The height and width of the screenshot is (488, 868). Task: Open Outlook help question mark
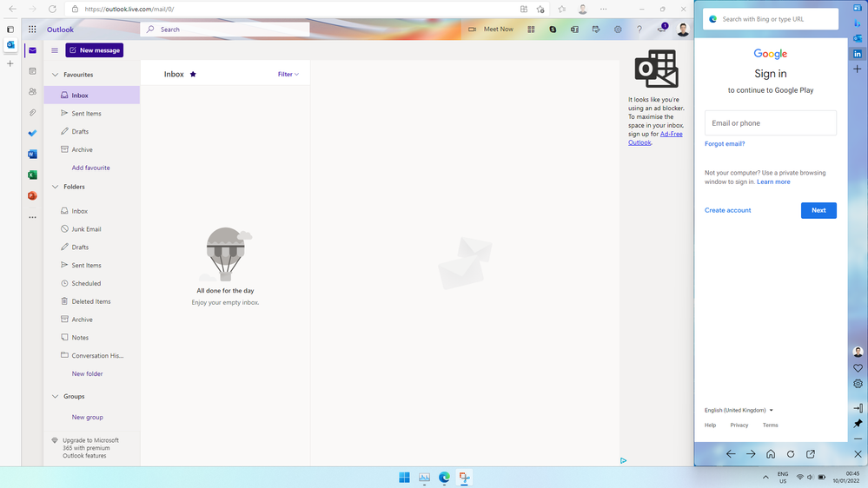(639, 30)
